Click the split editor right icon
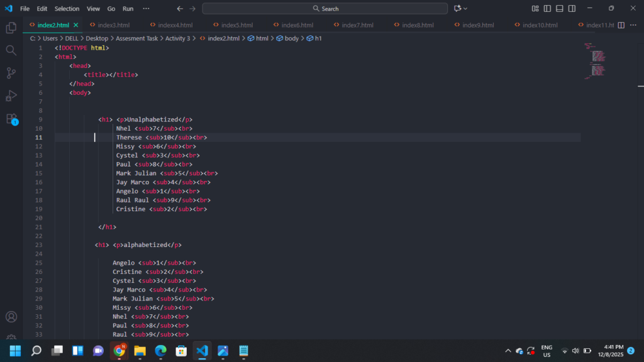 [x=621, y=25]
